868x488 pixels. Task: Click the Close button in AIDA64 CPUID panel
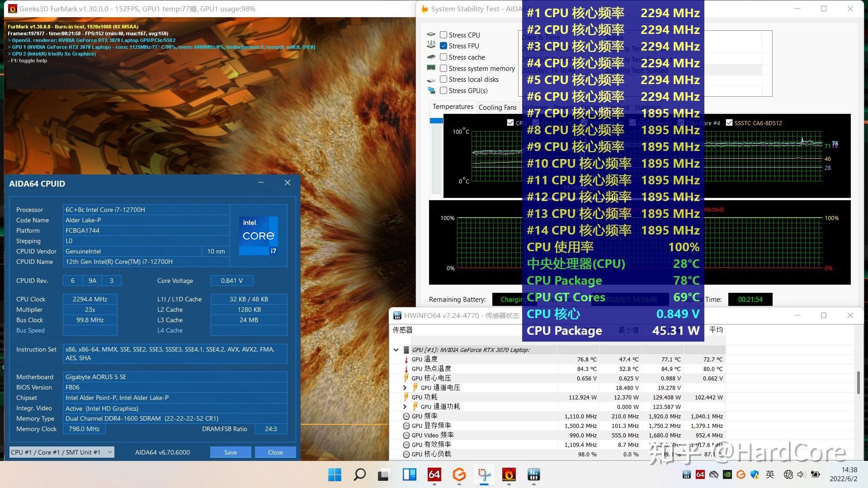click(275, 452)
